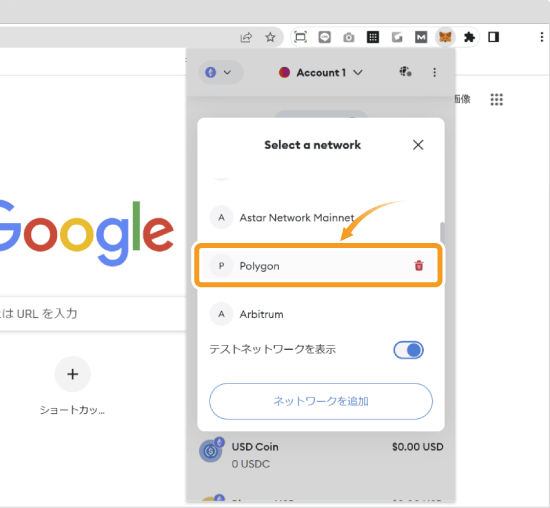Image resolution: width=550 pixels, height=508 pixels.
Task: Click the gray S-shaped extension icon
Action: click(x=397, y=37)
